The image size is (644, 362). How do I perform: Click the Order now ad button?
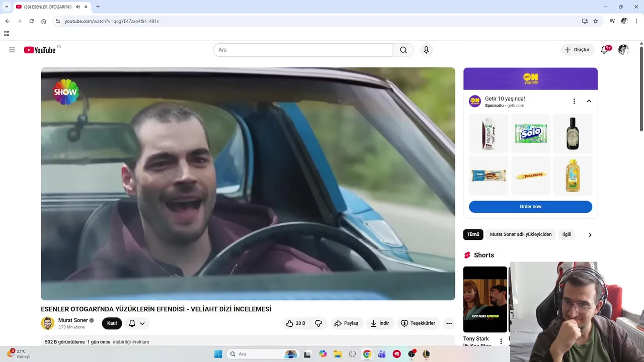click(x=530, y=207)
